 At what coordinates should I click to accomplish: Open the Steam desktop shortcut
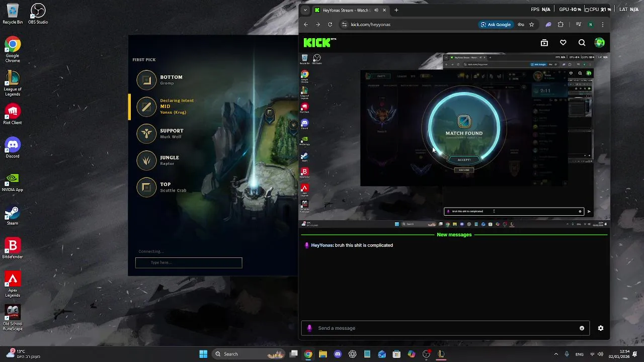[13, 215]
